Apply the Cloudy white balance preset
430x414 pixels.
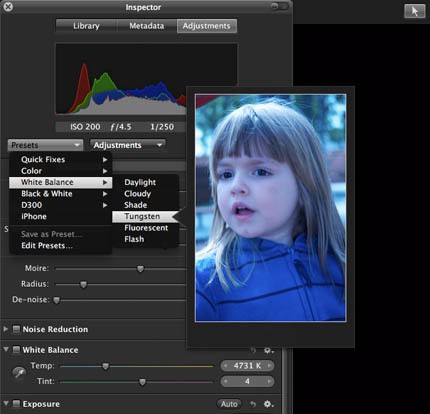tap(146, 194)
